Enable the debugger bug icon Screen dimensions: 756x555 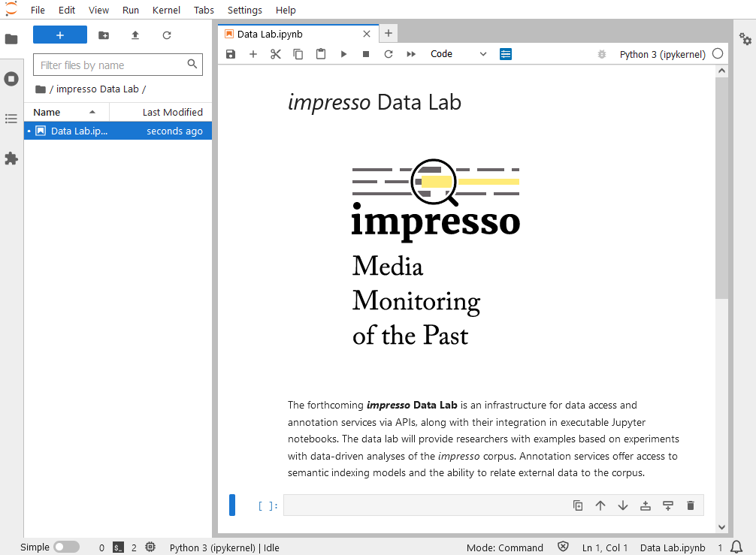click(x=602, y=54)
